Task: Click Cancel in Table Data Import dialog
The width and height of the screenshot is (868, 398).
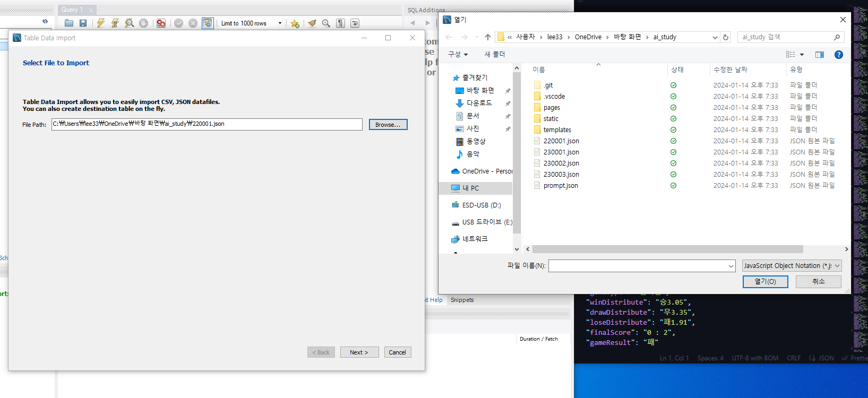Action: click(397, 352)
